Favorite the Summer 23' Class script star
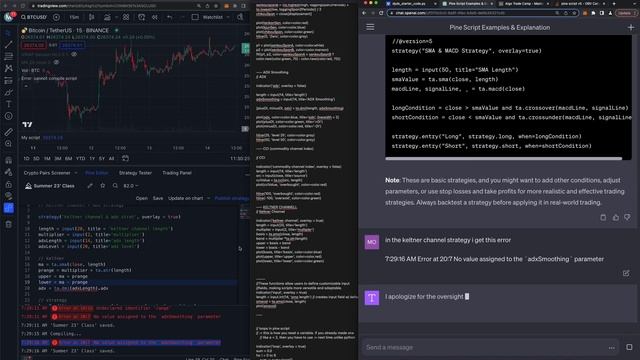640x360 pixels. tap(102, 186)
